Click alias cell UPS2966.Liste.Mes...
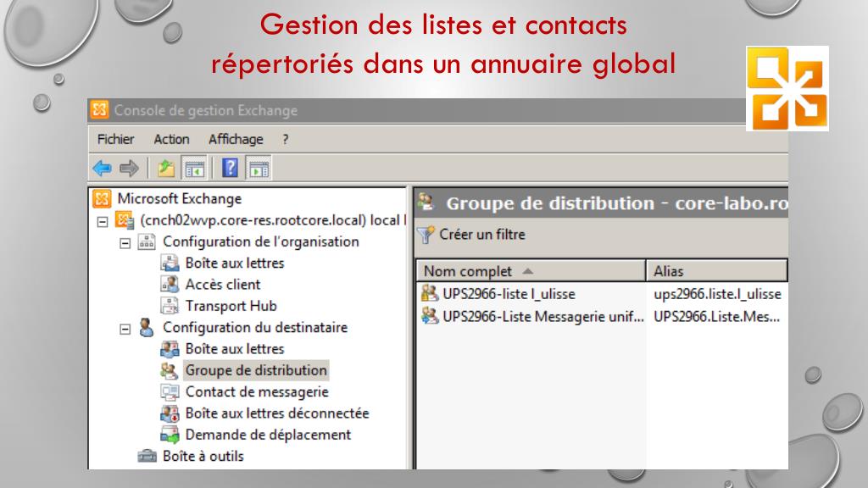 click(717, 317)
